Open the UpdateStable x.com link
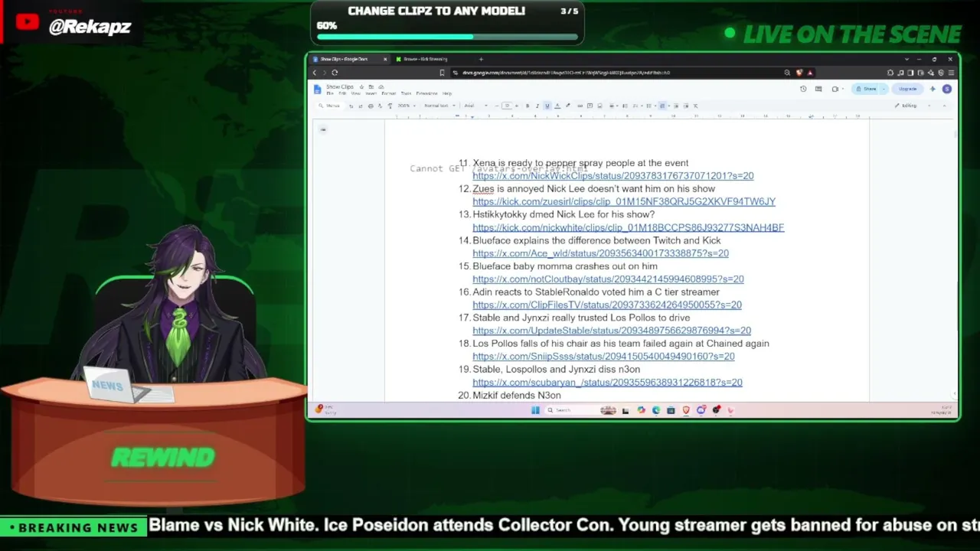Image resolution: width=980 pixels, height=551 pixels. pos(612,331)
